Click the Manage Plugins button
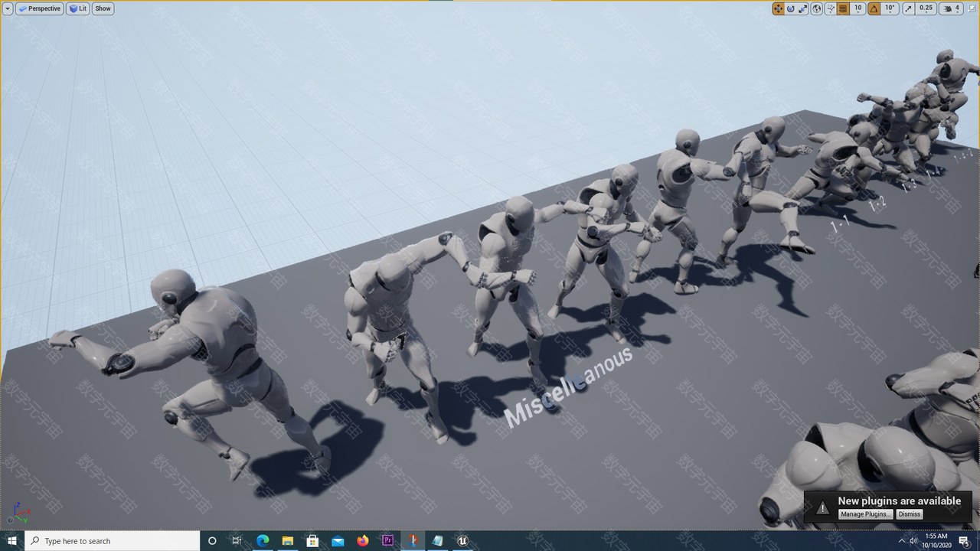Viewport: 980px width, 551px height. (866, 514)
